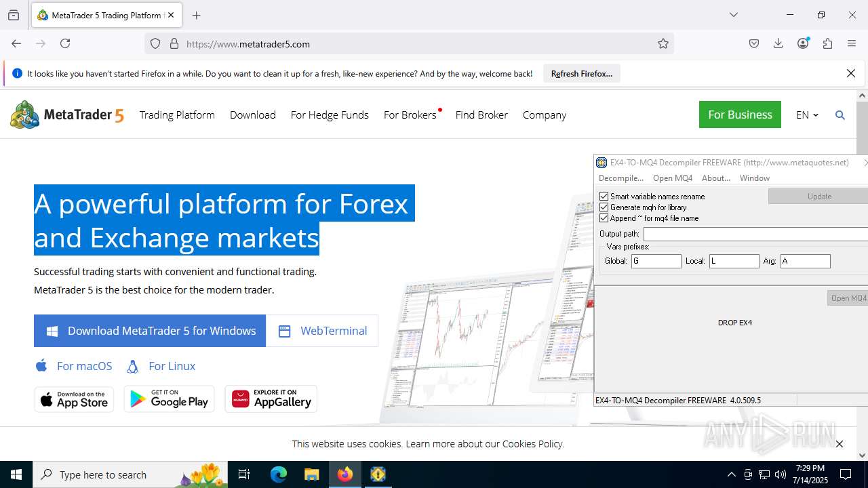Switch to decompiler app taskbar icon
Screen dimensions: 868x488
(x=378, y=474)
